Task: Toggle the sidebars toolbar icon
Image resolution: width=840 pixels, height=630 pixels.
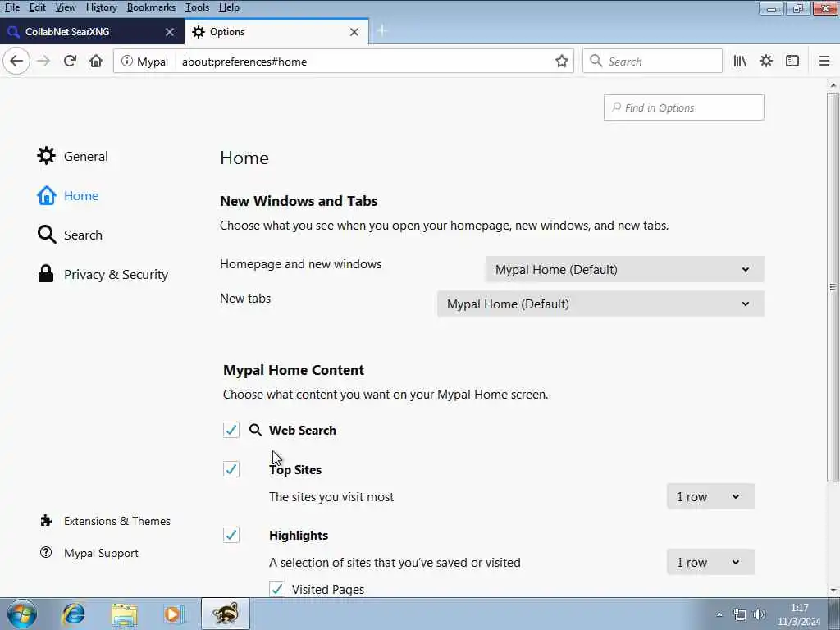Action: point(792,61)
